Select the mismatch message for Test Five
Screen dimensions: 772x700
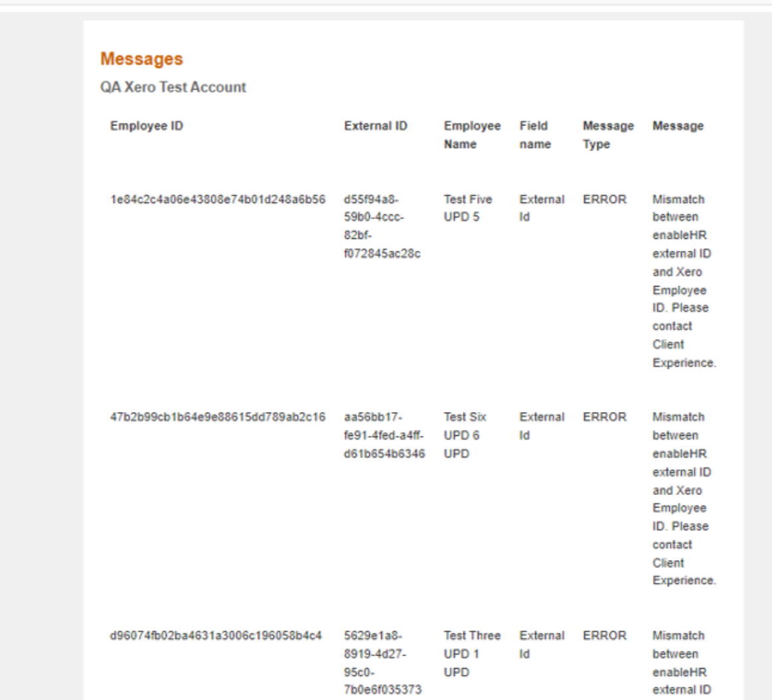(684, 281)
